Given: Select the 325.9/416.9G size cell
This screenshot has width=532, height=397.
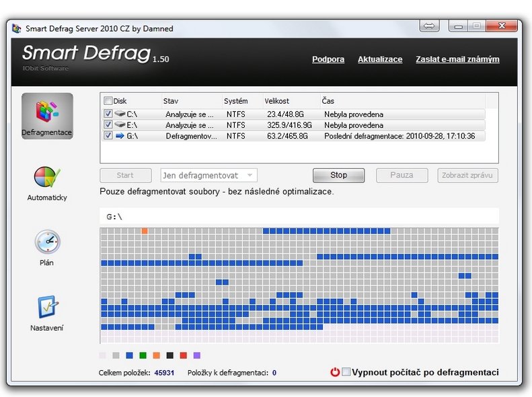Looking at the screenshot, I should 289,125.
